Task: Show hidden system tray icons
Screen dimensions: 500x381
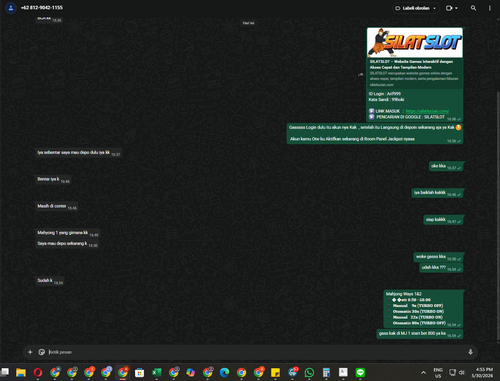Action: 423,372
